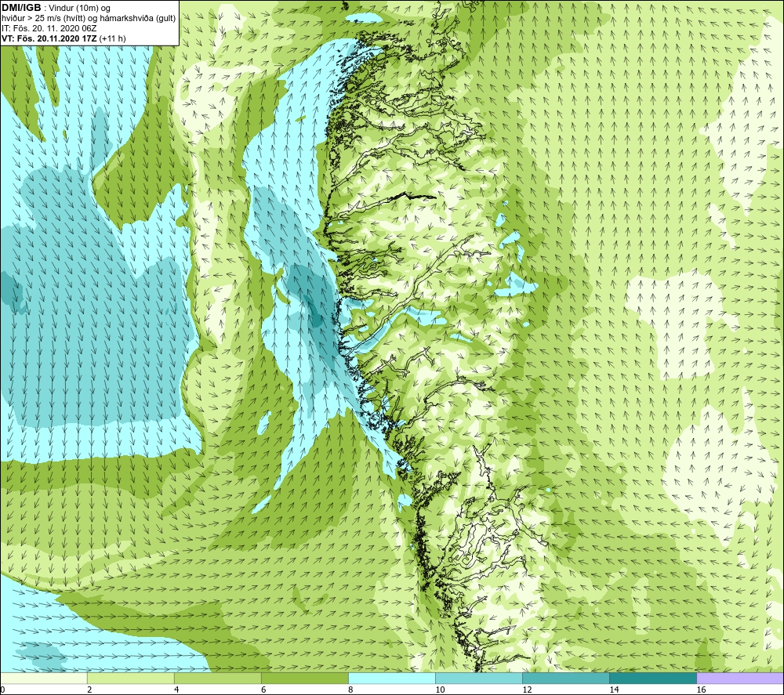Viewport: 784px width, 695px height.
Task: Click the 6–8 m/s dark green swatch
Action: [304, 678]
